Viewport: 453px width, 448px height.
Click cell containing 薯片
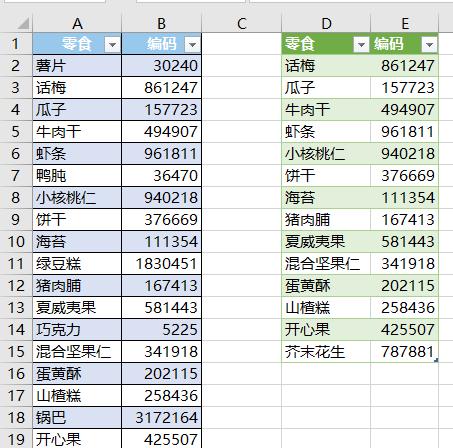(x=77, y=66)
